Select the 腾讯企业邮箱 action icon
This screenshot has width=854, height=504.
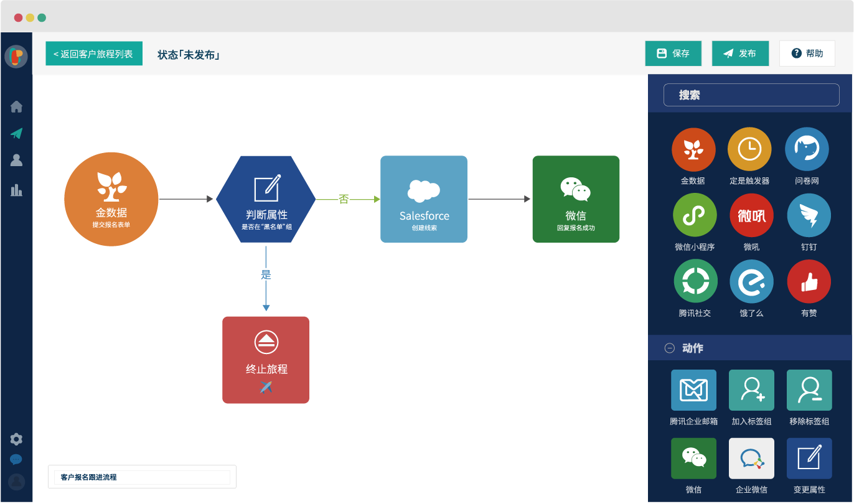693,390
